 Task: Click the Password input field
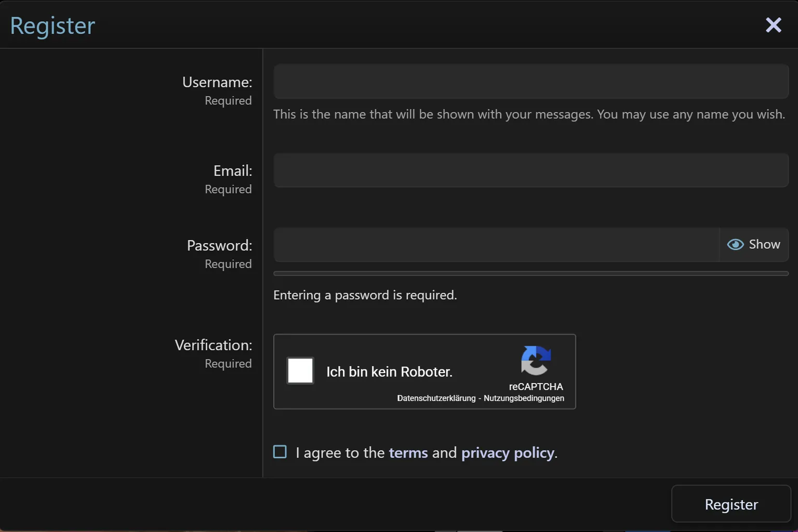[496, 245]
